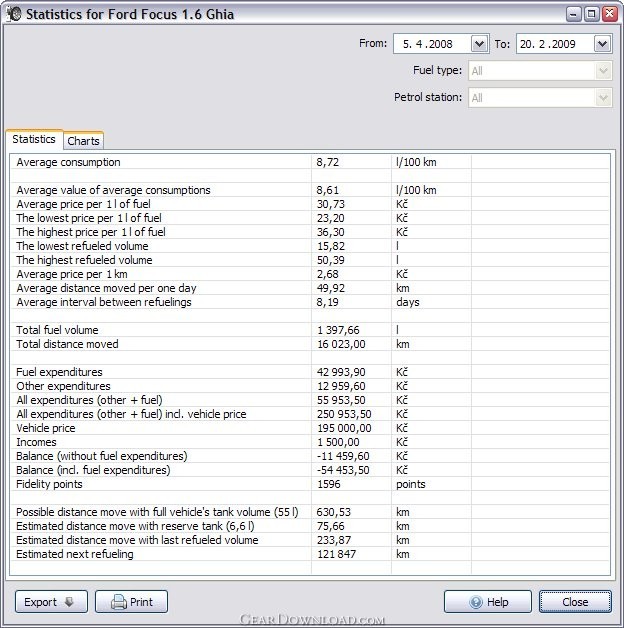Image resolution: width=624 pixels, height=628 pixels.
Task: Click the value 1596
Action: click(x=329, y=484)
